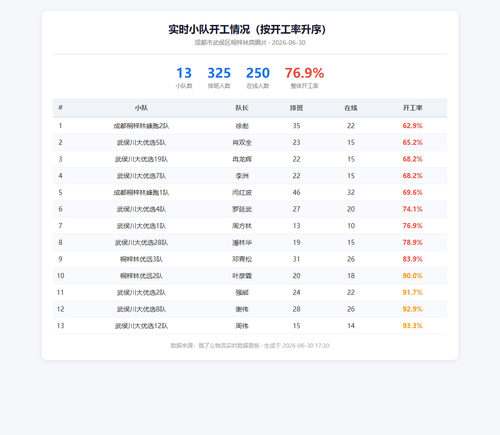Viewport: 500px width, 435px height.
Task: Click the overall 76.9% 整体开工率 summary figure
Action: click(304, 73)
